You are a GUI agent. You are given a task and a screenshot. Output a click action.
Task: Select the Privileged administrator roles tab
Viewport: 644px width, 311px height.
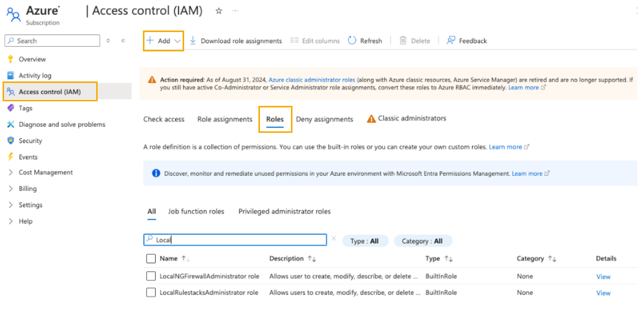284,211
